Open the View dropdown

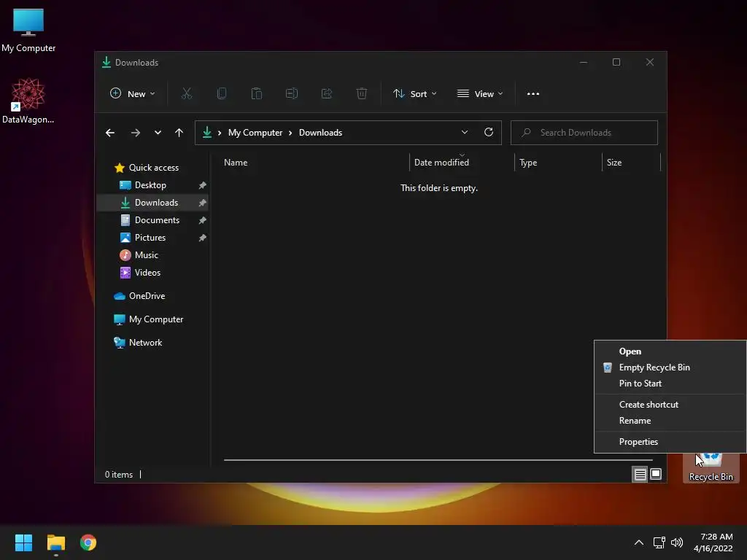pos(480,94)
